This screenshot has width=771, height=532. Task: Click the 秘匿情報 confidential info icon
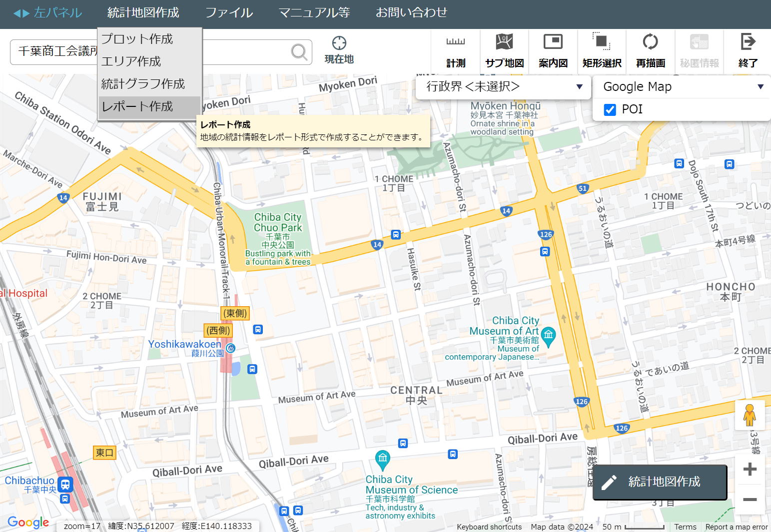[x=699, y=41]
